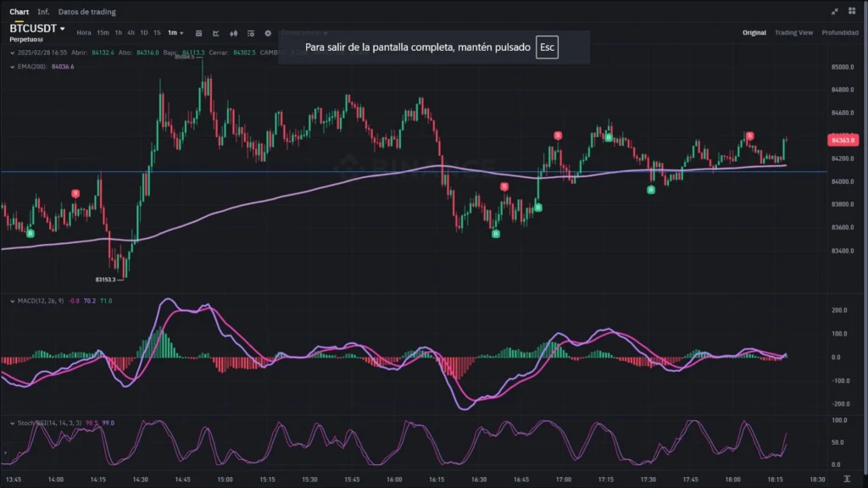868x488 pixels.
Task: Switch to the Datos de trading tab
Action: [x=86, y=12]
